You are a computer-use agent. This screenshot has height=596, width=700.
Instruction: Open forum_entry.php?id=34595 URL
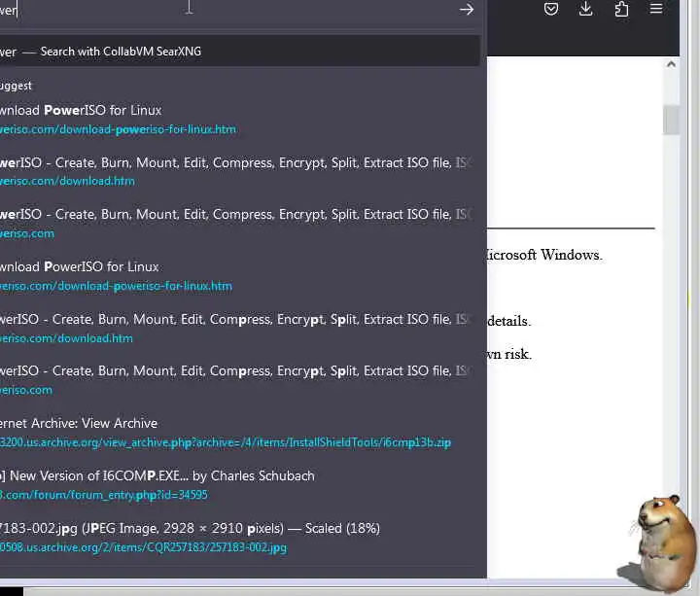104,495
